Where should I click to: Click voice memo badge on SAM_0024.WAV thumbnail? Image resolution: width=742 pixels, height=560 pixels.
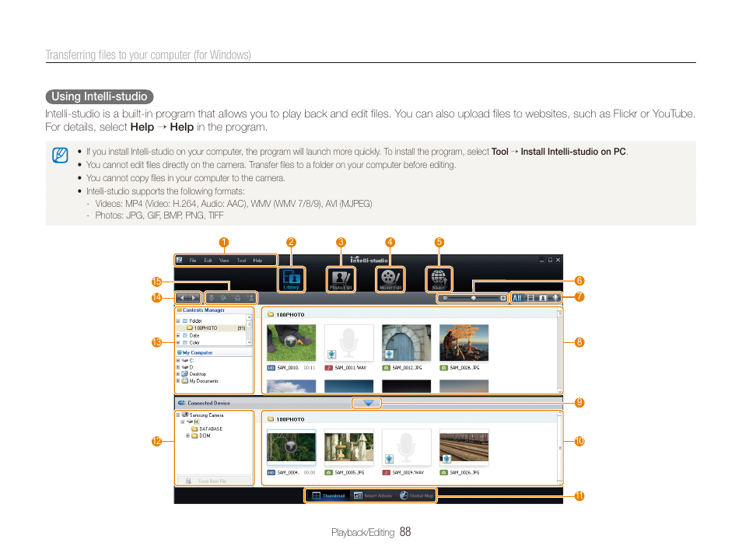coord(389,459)
